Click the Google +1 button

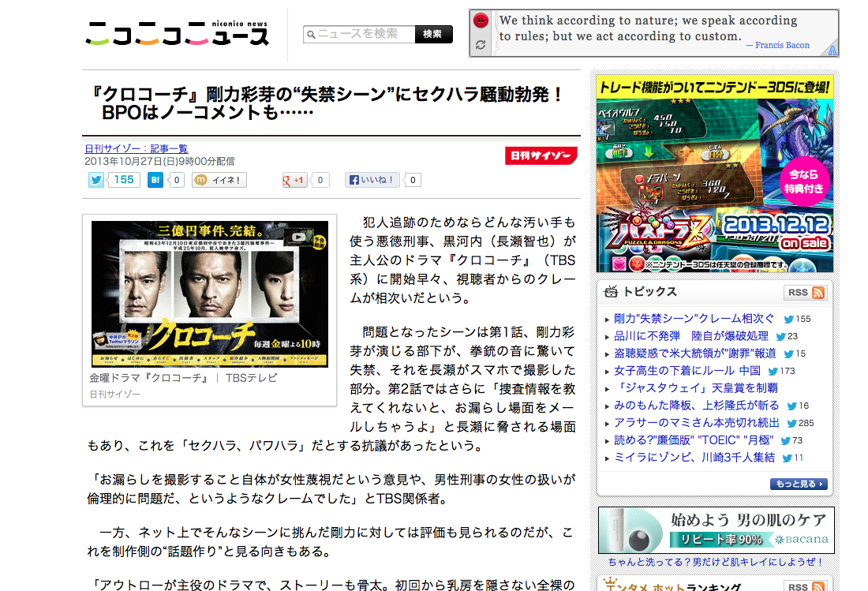pyautogui.click(x=294, y=180)
